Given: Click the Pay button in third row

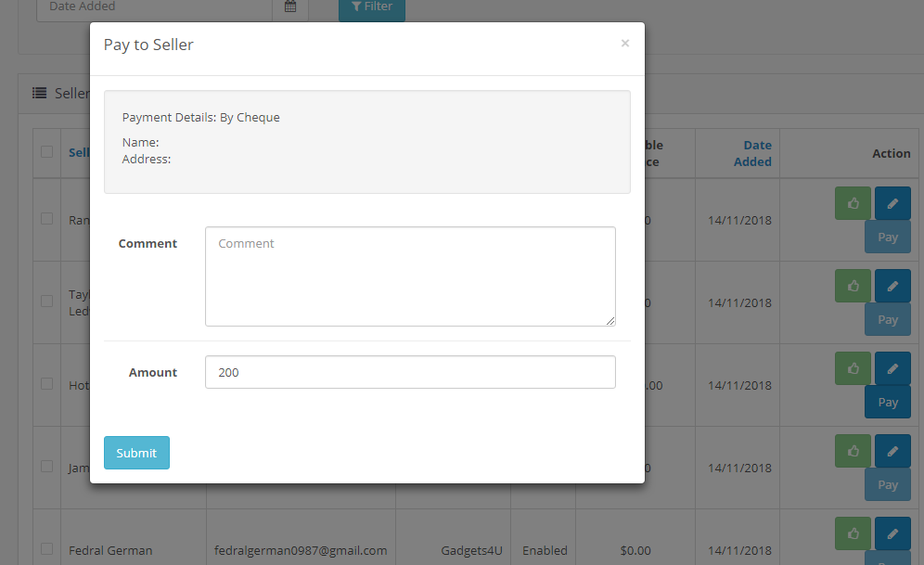Looking at the screenshot, I should [x=888, y=402].
